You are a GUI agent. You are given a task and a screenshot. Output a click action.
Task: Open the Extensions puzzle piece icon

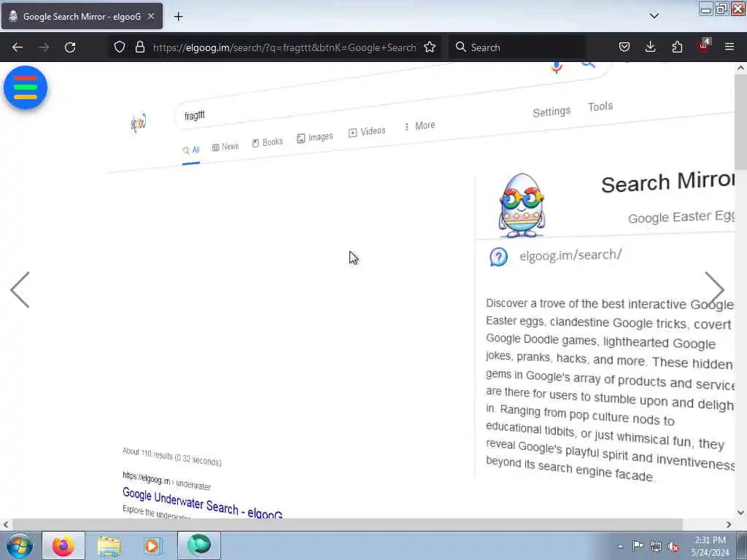click(x=677, y=47)
